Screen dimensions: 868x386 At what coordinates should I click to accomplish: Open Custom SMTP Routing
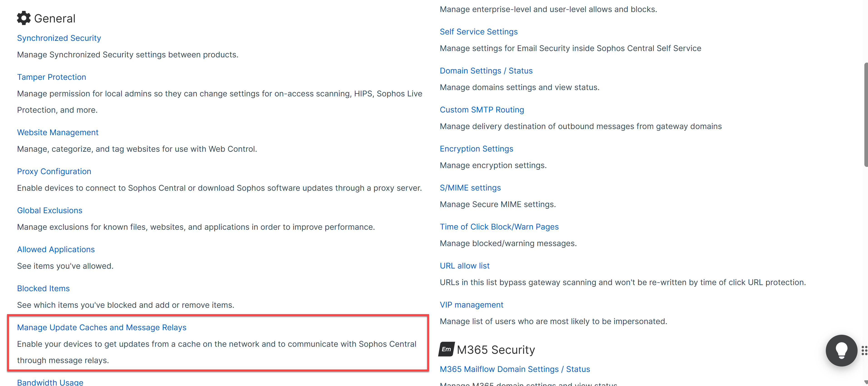point(482,110)
